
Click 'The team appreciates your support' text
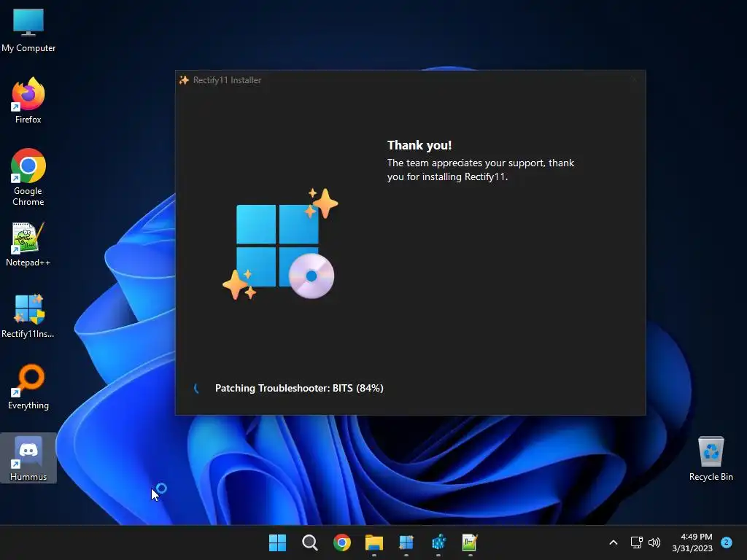(481, 169)
